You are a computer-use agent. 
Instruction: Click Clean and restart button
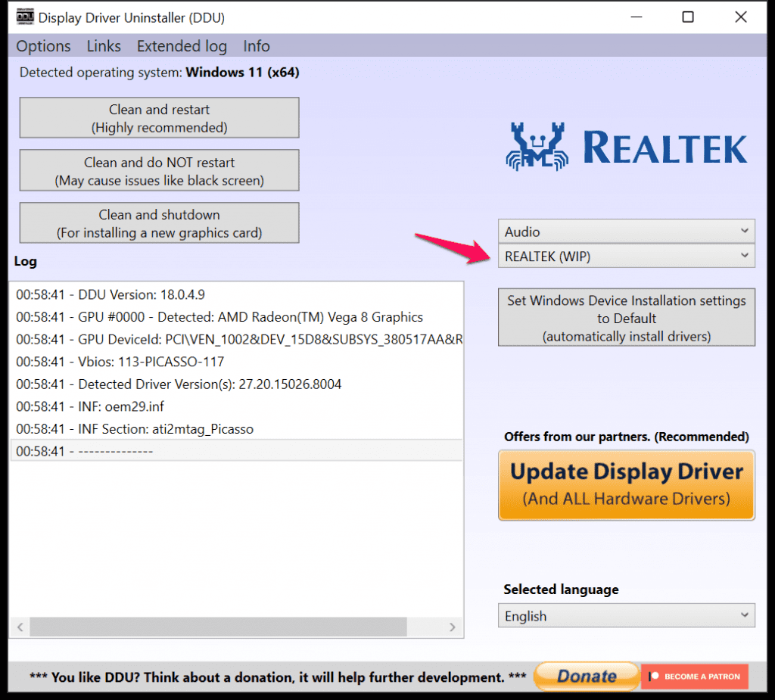point(159,117)
